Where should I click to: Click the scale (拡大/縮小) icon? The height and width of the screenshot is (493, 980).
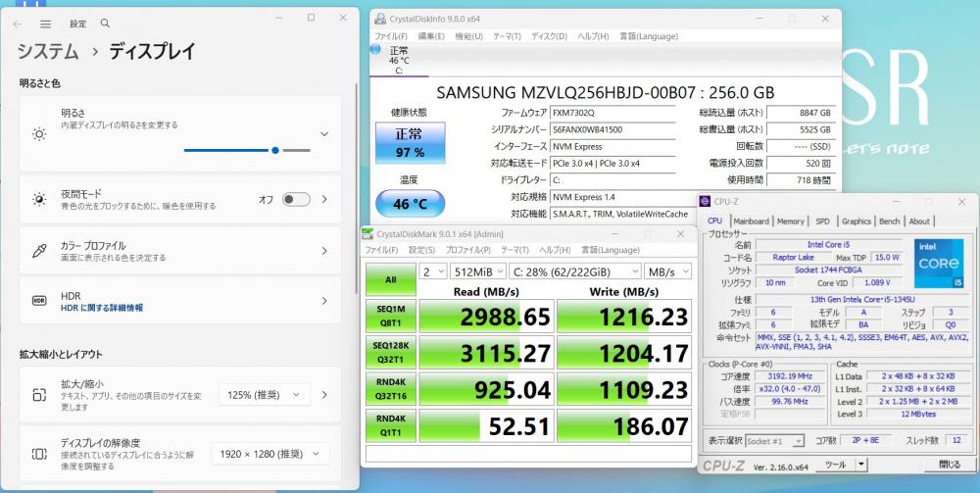tap(39, 394)
